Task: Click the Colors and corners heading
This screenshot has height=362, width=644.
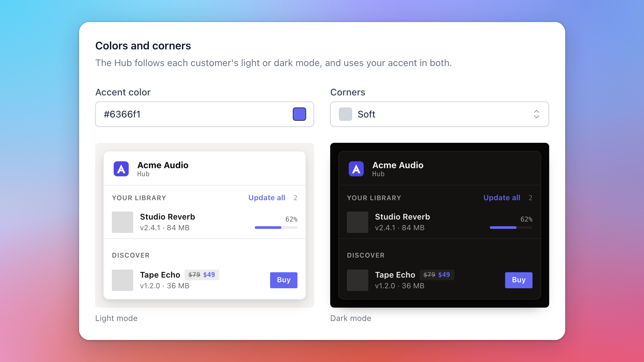Action: [143, 46]
